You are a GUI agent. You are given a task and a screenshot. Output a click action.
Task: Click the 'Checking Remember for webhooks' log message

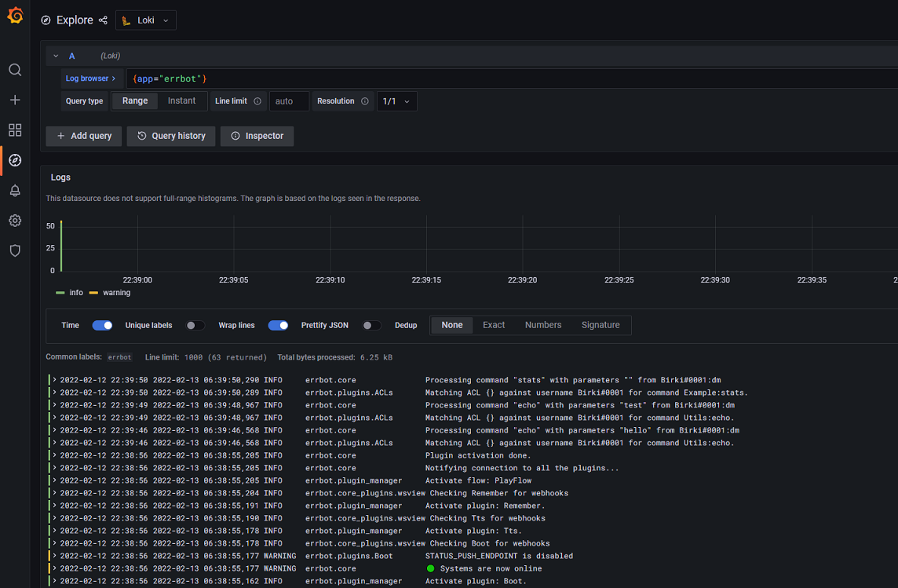pyautogui.click(x=498, y=494)
